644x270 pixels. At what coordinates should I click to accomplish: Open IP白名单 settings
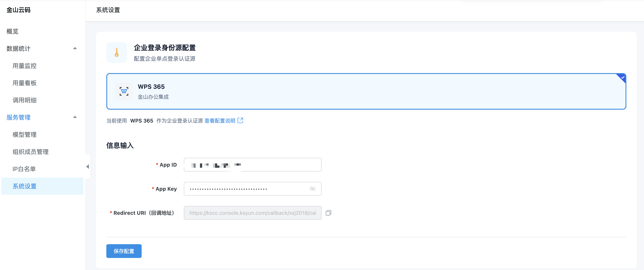point(24,169)
